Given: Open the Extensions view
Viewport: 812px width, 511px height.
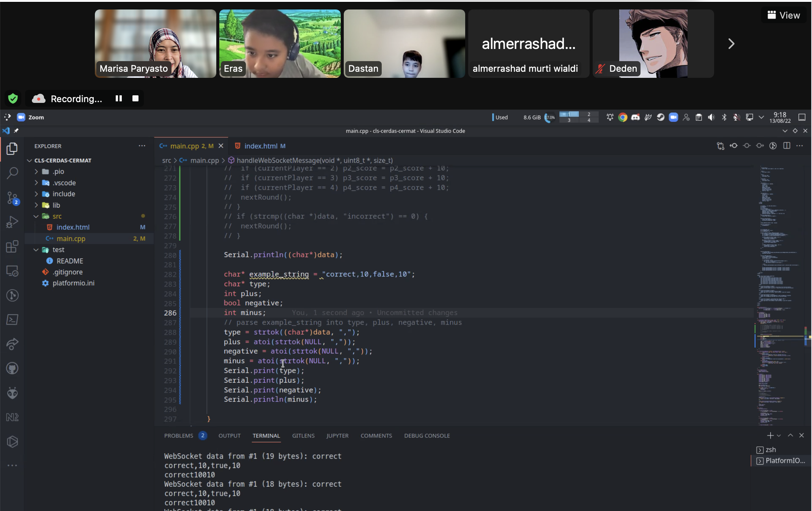Looking at the screenshot, I should point(12,246).
